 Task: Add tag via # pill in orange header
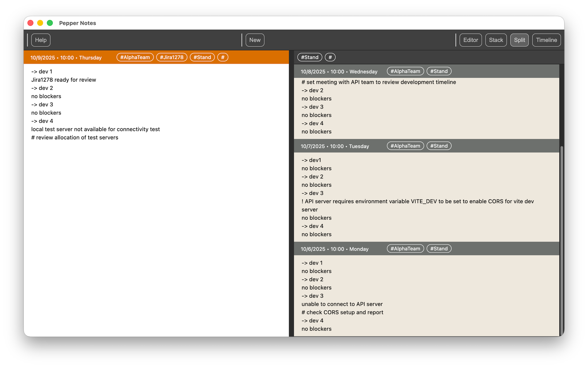[x=223, y=57]
